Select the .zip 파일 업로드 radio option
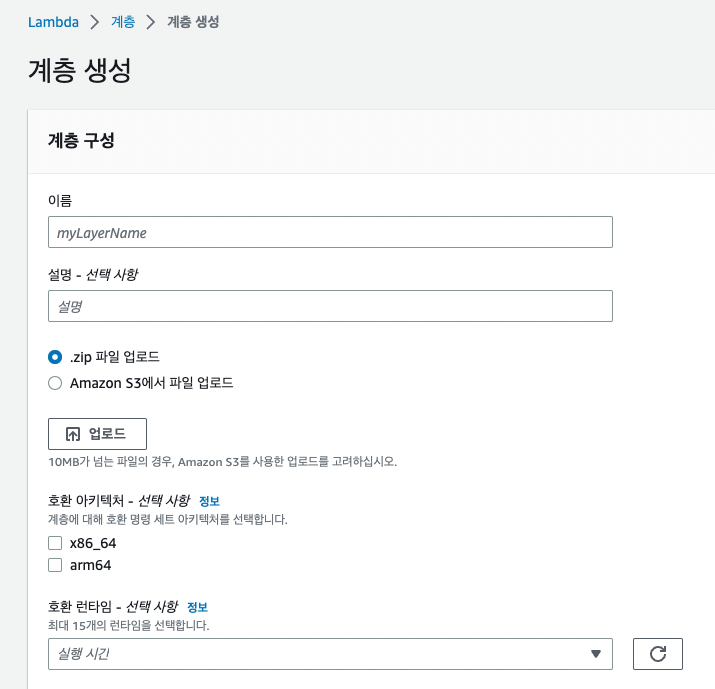Screen dimensions: 715x689 55,357
